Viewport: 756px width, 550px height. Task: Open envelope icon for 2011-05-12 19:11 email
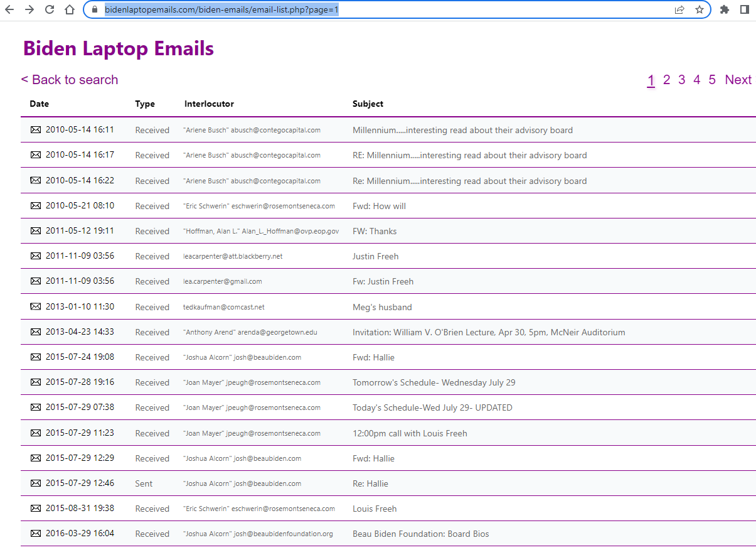tap(36, 230)
